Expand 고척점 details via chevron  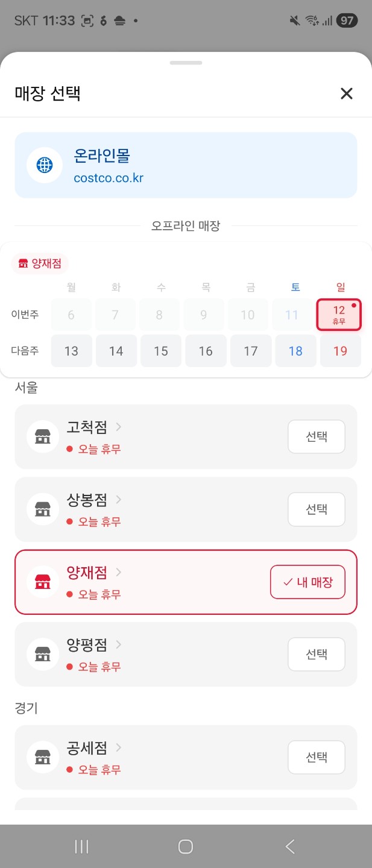(x=119, y=427)
